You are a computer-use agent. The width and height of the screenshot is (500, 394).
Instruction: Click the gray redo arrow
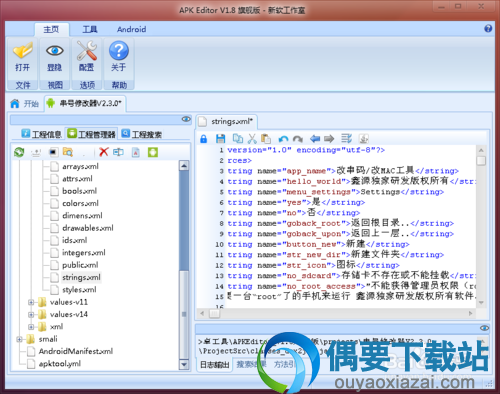[x=298, y=139]
